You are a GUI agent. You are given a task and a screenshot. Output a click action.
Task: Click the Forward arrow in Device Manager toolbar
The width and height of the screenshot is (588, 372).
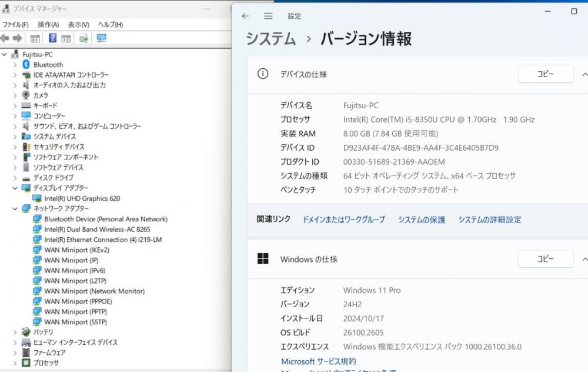(x=18, y=38)
